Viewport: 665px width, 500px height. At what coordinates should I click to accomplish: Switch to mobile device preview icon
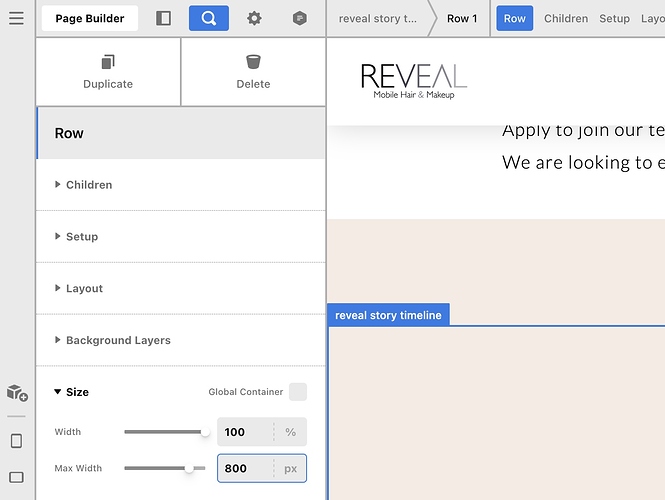coord(16,441)
